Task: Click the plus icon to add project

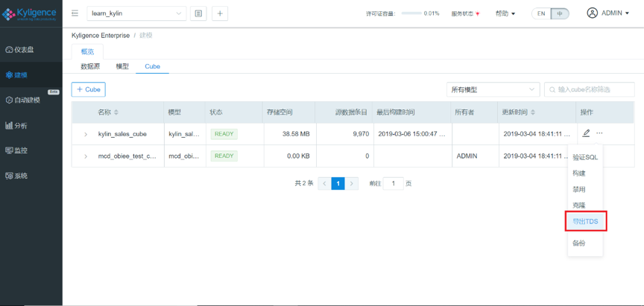Action: click(x=220, y=13)
